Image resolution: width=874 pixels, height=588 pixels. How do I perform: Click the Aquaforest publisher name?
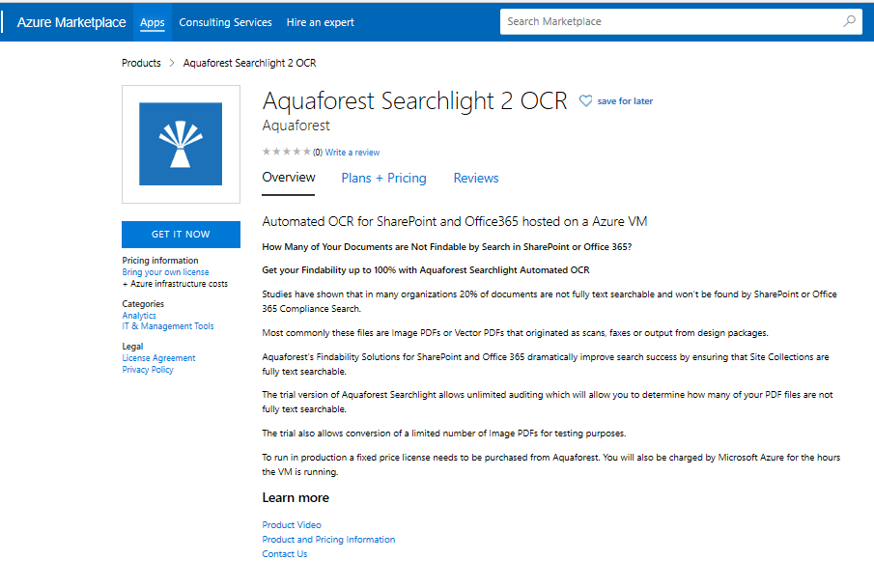click(x=296, y=126)
